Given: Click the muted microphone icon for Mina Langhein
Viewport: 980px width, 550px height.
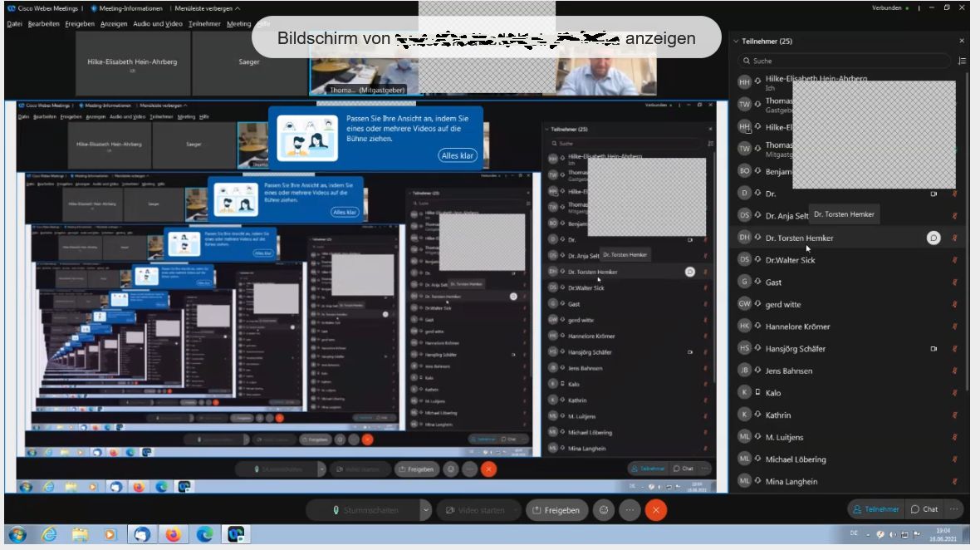Looking at the screenshot, I should pyautogui.click(x=954, y=481).
